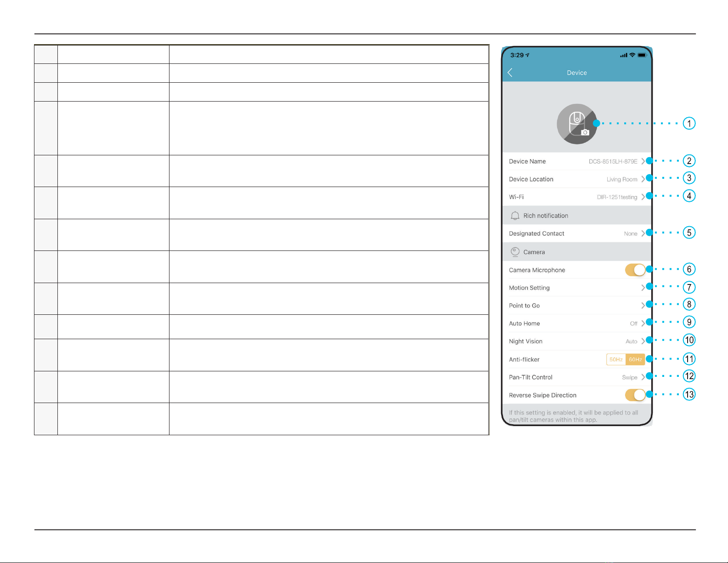Open Point to Go chevron
Image resolution: width=728 pixels, height=563 pixels.
(643, 306)
